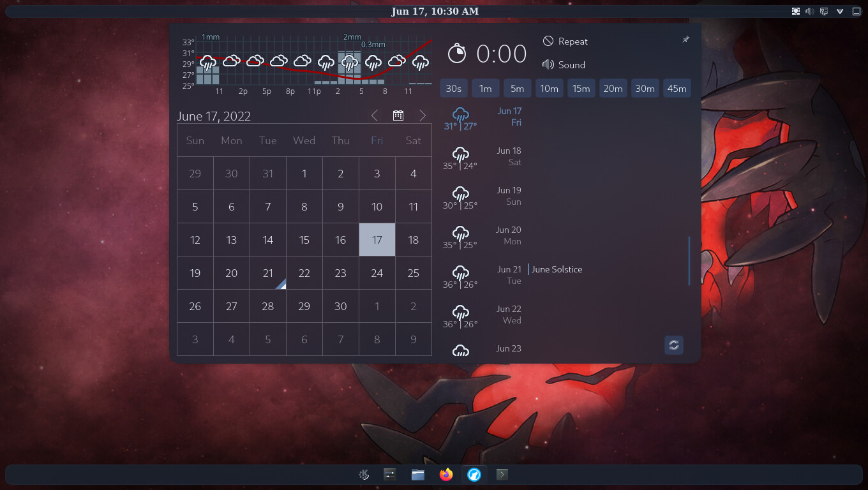The image size is (868, 490).
Task: Select June 12 in the calendar
Action: [195, 240]
